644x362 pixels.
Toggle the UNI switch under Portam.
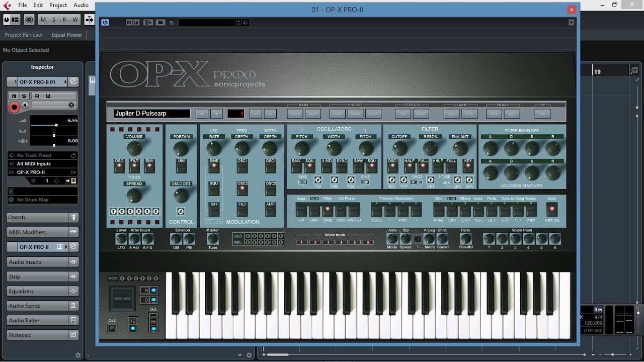click(x=181, y=165)
